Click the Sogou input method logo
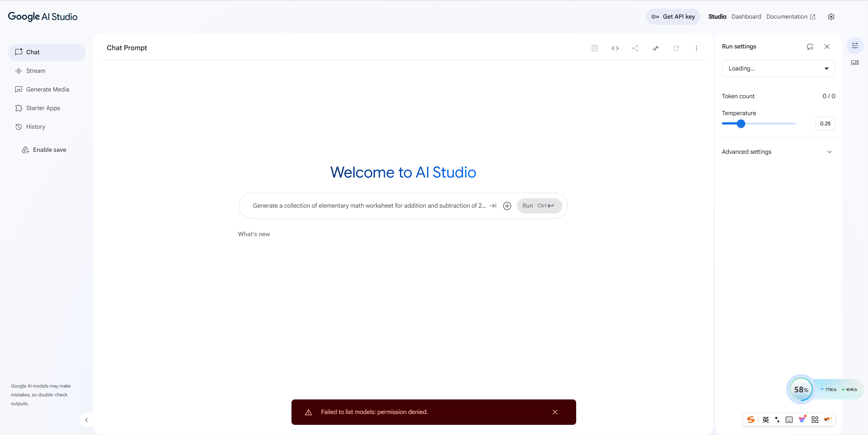868x435 pixels. (751, 420)
